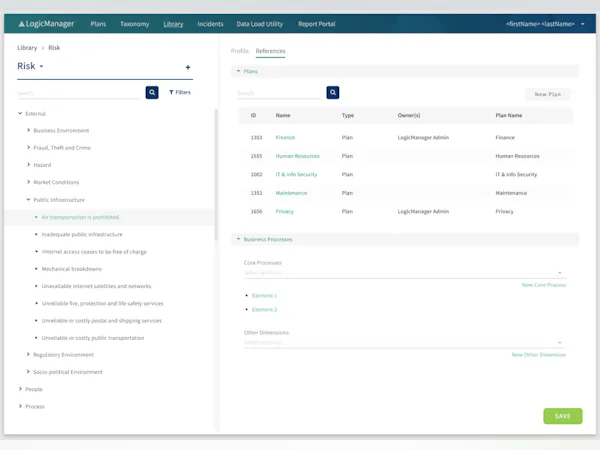The height and width of the screenshot is (450, 600).
Task: Click the ID column header
Action: coord(253,115)
